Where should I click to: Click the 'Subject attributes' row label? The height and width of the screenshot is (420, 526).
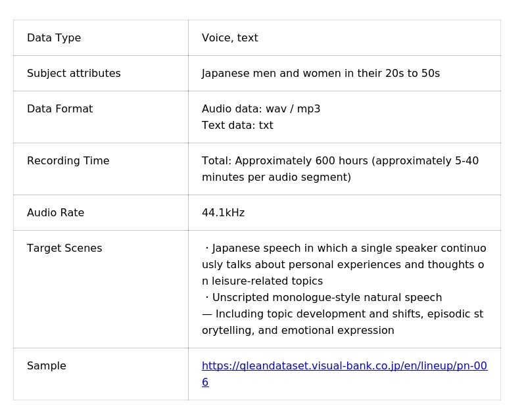coord(74,74)
